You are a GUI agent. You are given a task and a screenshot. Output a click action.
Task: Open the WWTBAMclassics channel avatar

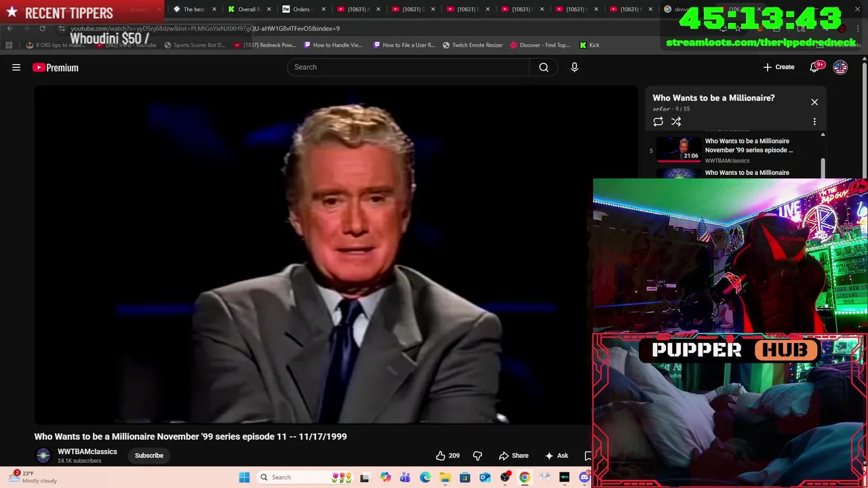pos(43,455)
